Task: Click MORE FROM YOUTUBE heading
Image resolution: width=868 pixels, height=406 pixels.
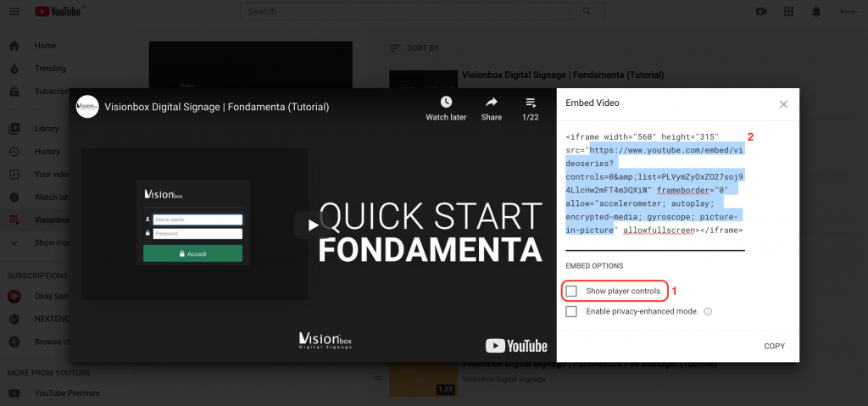Action: [48, 373]
